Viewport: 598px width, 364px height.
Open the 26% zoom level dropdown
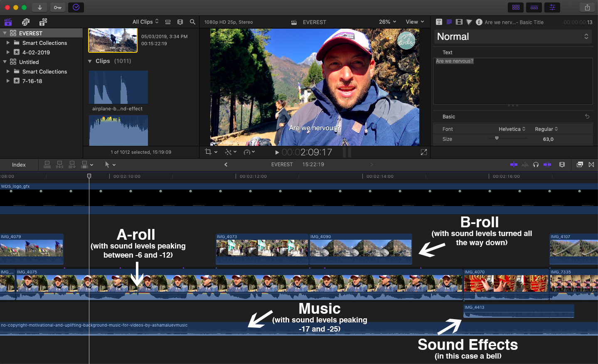(387, 22)
